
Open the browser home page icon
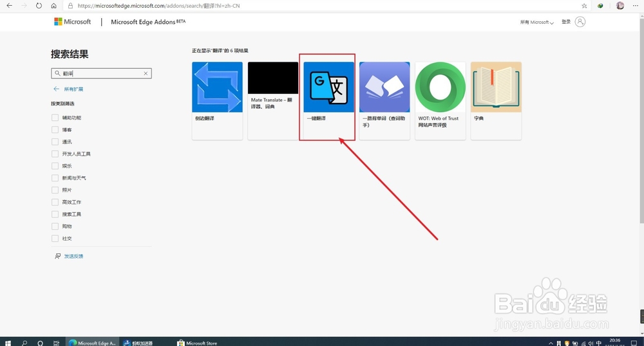pos(53,6)
